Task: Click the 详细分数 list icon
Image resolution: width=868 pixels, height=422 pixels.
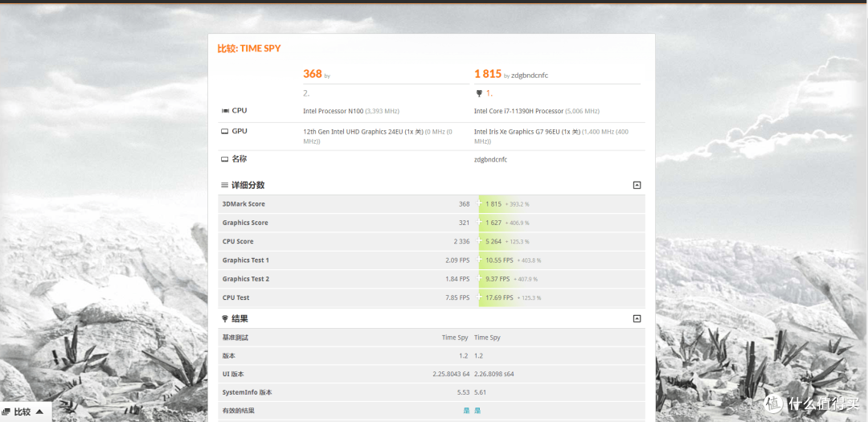Action: click(x=225, y=185)
